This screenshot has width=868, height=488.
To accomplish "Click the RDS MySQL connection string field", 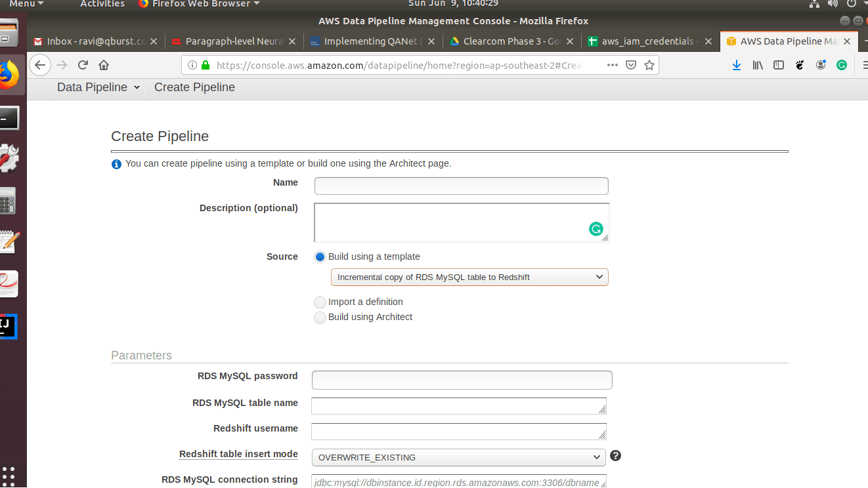I will click(459, 481).
